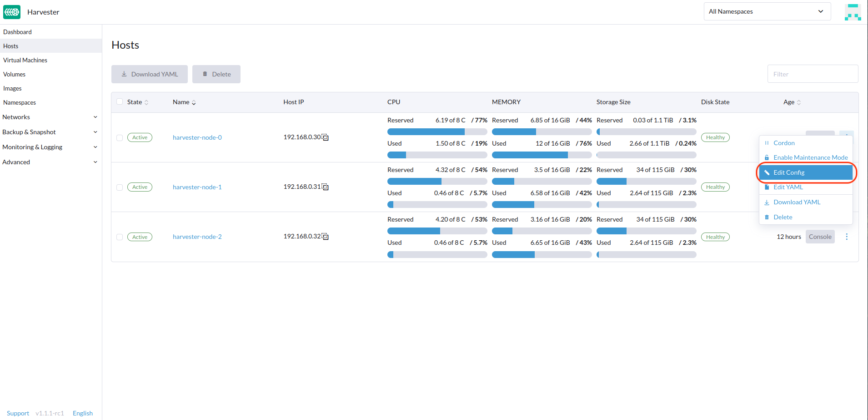
Task: Open the All Namespaces dropdown
Action: point(767,11)
